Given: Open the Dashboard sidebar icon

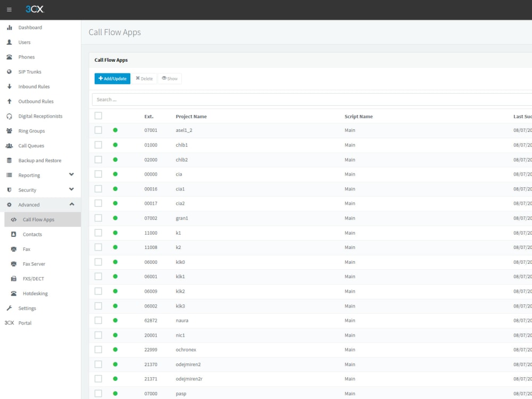Looking at the screenshot, I should pos(11,27).
